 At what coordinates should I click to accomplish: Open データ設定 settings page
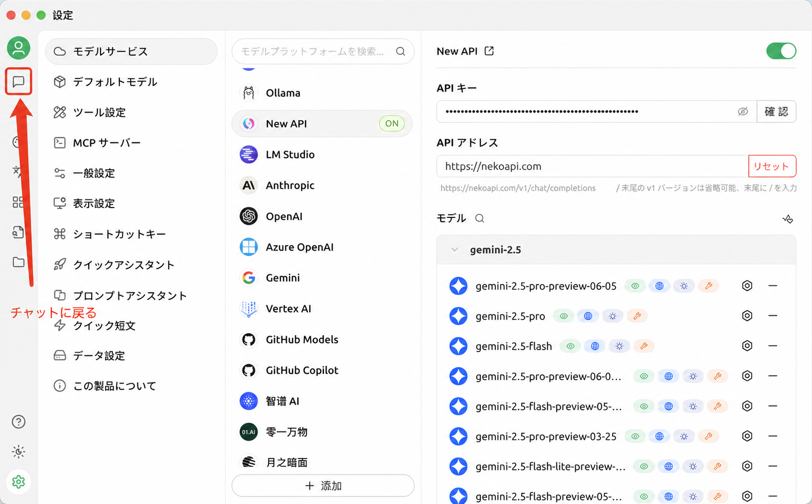[132, 356]
